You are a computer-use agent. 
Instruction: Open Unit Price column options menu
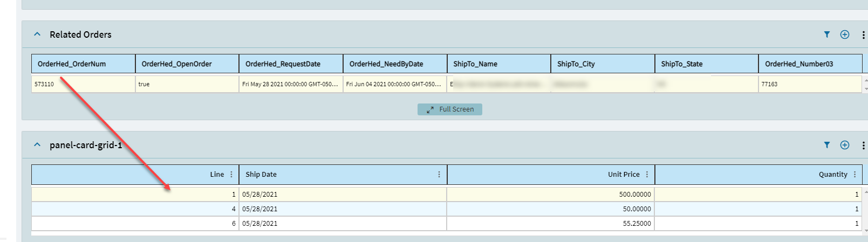pyautogui.click(x=647, y=175)
